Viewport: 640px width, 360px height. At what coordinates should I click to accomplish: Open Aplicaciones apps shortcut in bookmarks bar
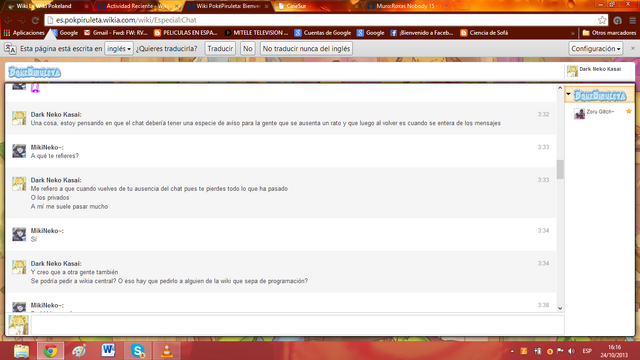[24, 33]
